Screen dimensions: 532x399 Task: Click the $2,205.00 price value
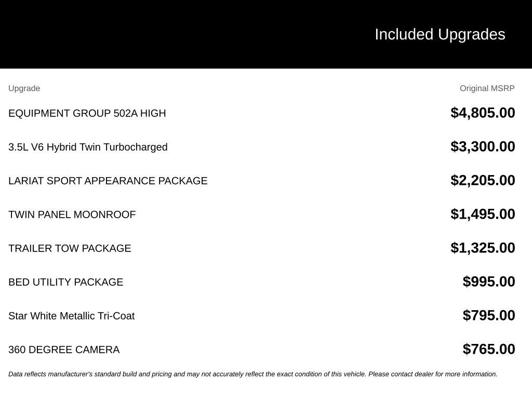click(483, 180)
